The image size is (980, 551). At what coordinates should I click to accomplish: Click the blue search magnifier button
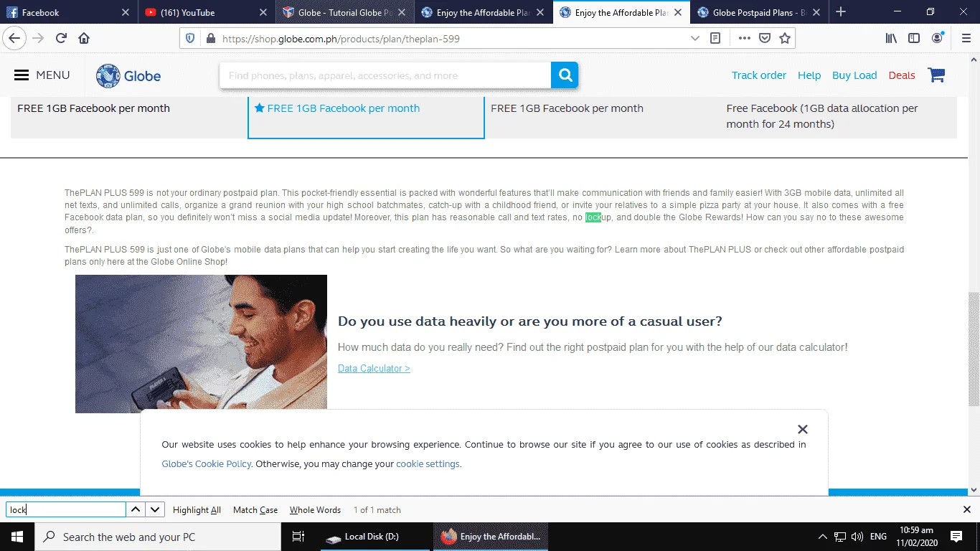click(x=565, y=75)
